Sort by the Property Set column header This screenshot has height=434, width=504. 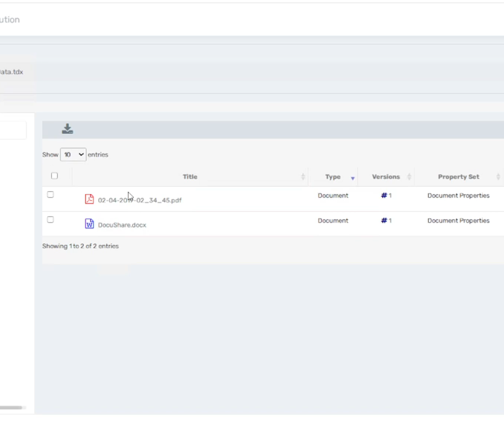tap(458, 176)
